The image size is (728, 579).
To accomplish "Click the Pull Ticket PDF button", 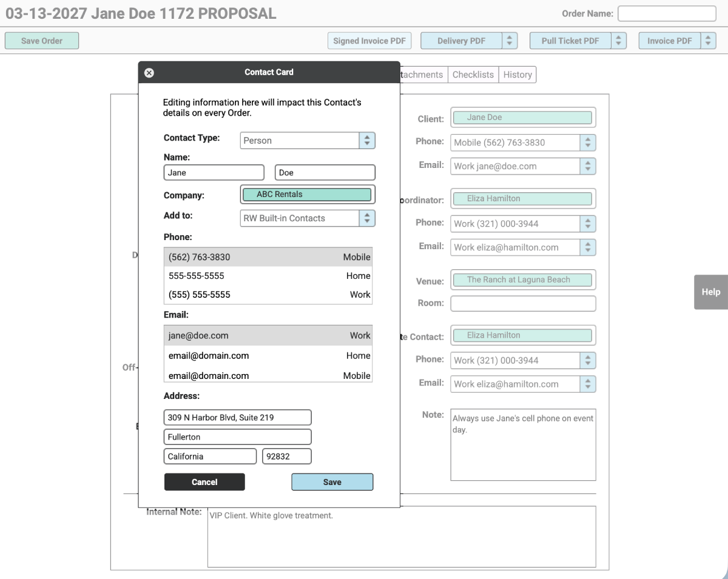I will click(570, 41).
